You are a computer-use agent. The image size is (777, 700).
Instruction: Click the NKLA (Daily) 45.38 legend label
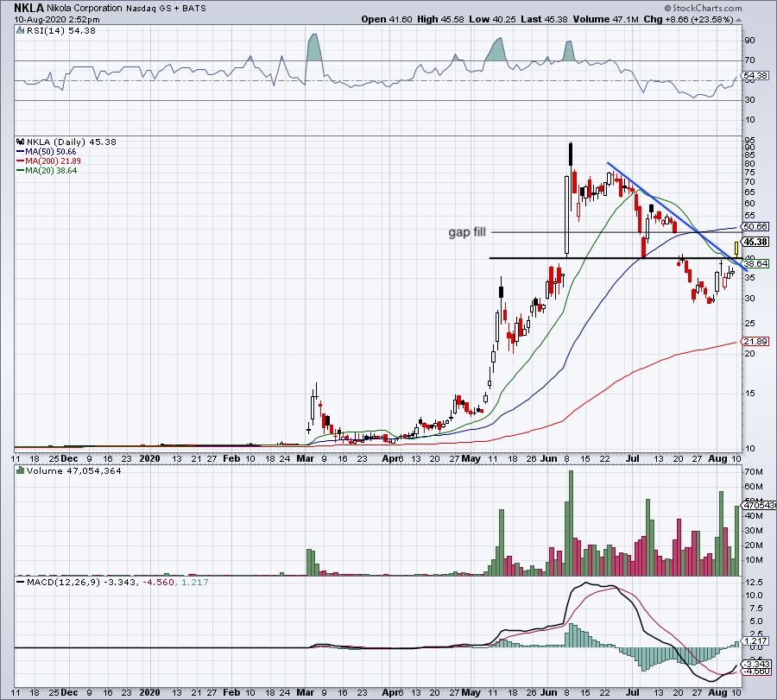(x=72, y=142)
